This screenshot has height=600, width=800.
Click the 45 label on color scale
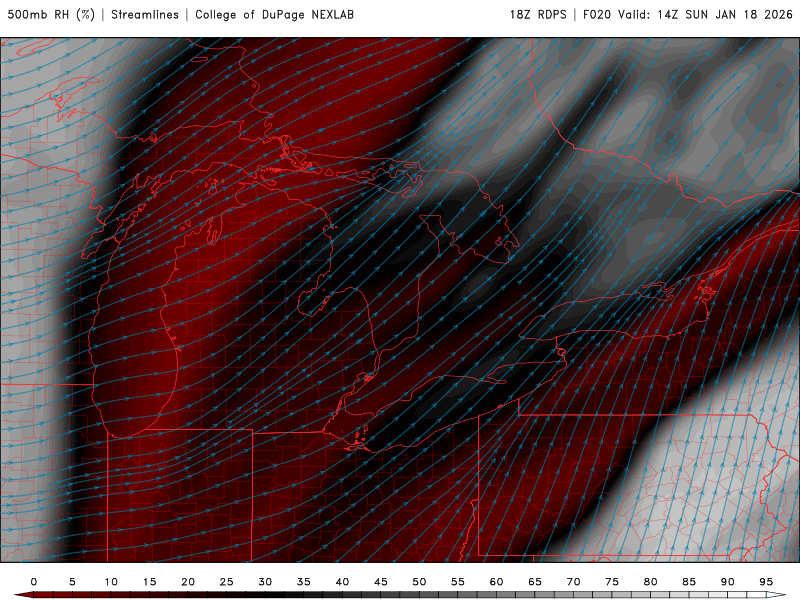(381, 582)
